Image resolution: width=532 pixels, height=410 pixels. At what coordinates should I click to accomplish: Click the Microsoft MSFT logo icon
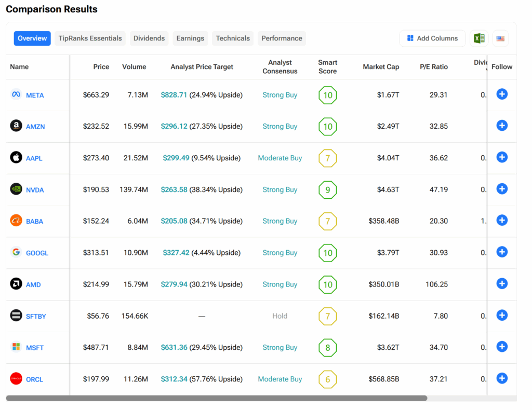click(16, 347)
